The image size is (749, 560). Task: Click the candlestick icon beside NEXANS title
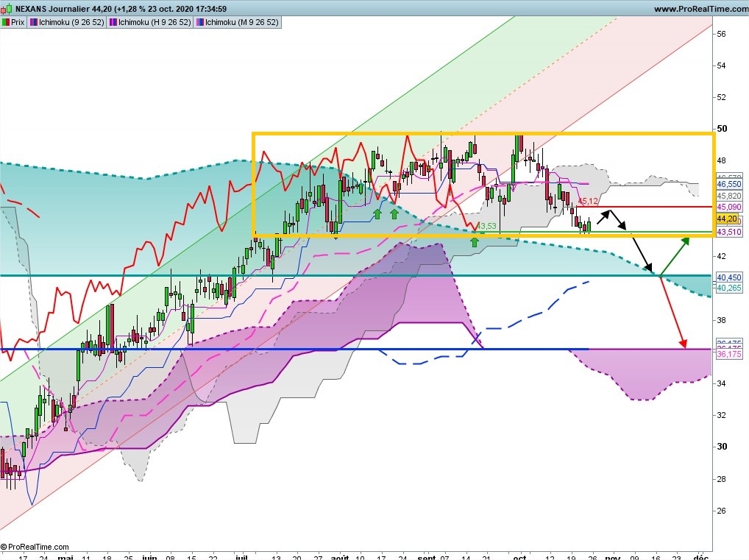tap(6, 9)
